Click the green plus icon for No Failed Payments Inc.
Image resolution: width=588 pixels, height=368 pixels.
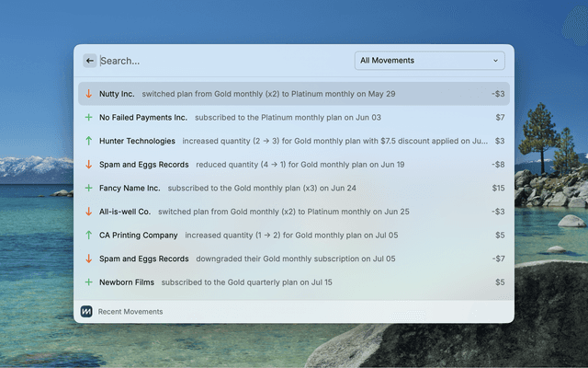pos(89,118)
